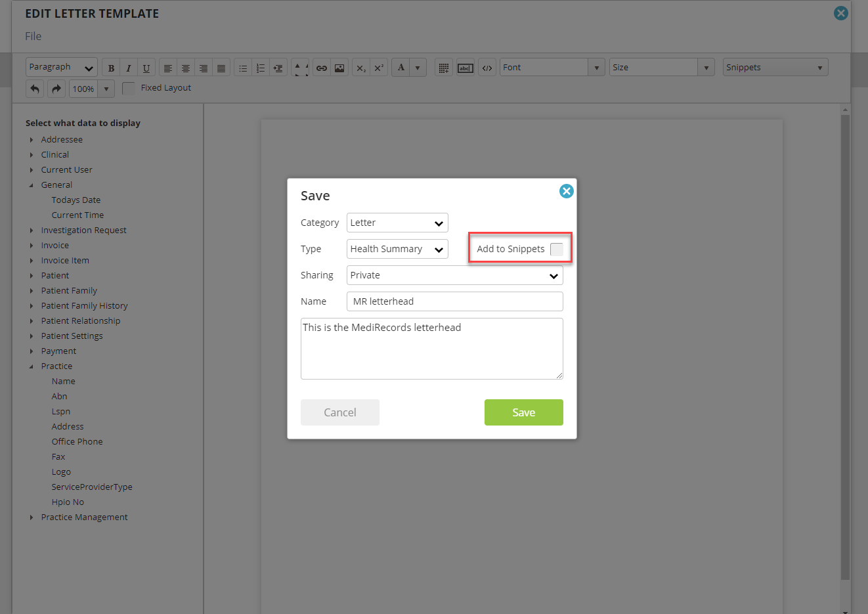The image size is (868, 614).
Task: Select the Abn field under Practice
Action: click(x=59, y=397)
